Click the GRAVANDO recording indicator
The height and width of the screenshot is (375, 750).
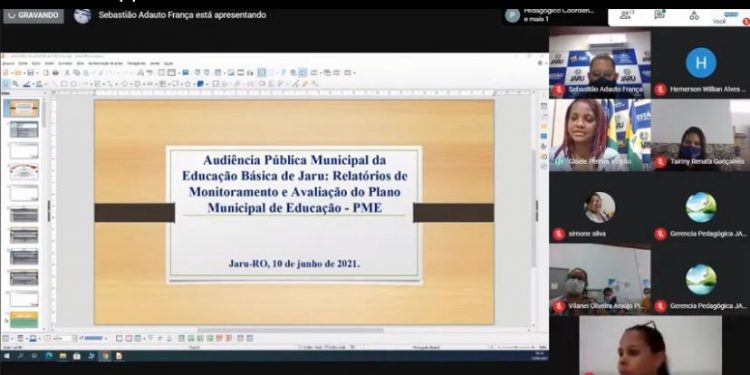click(x=33, y=15)
